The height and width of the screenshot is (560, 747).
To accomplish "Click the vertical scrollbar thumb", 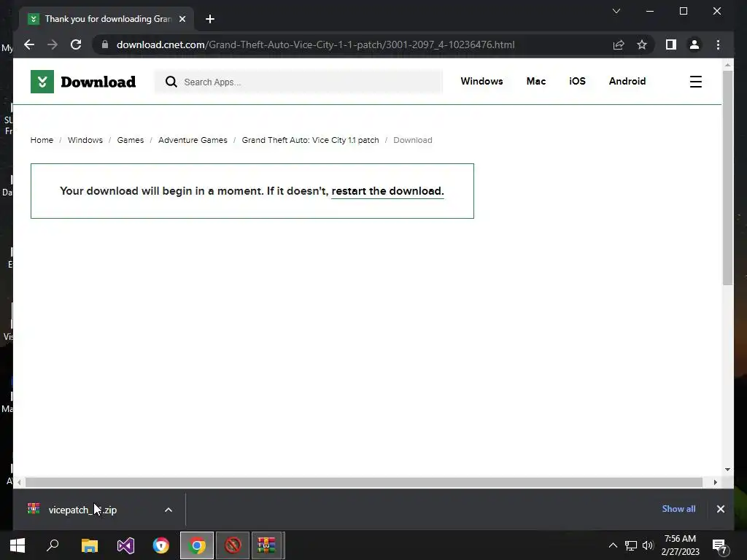I will (x=727, y=178).
